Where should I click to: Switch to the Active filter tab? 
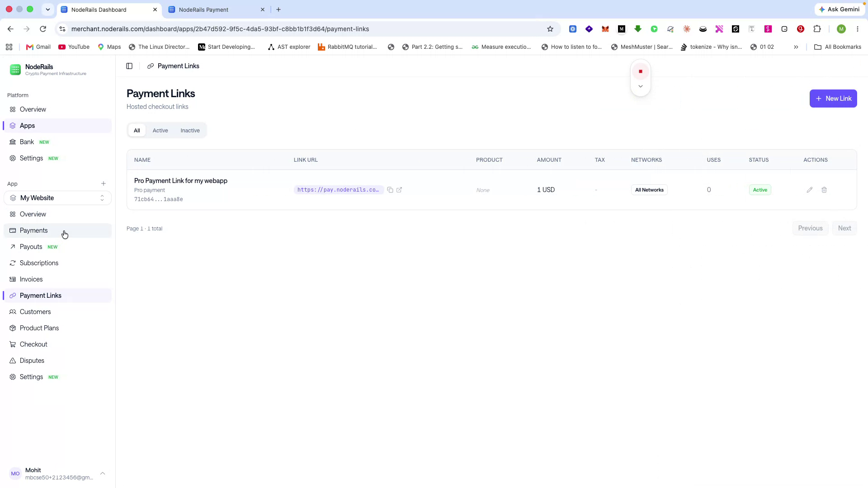[160, 131]
